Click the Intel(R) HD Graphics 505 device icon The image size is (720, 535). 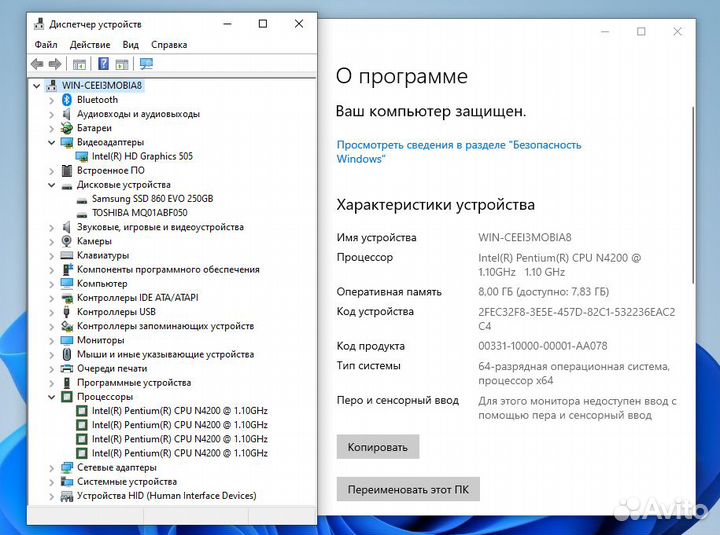[82, 157]
